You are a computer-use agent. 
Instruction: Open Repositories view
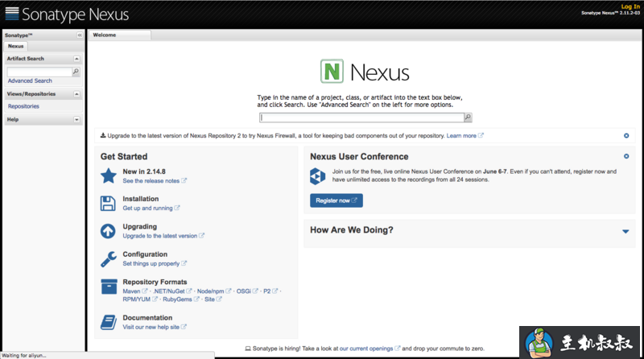[23, 106]
